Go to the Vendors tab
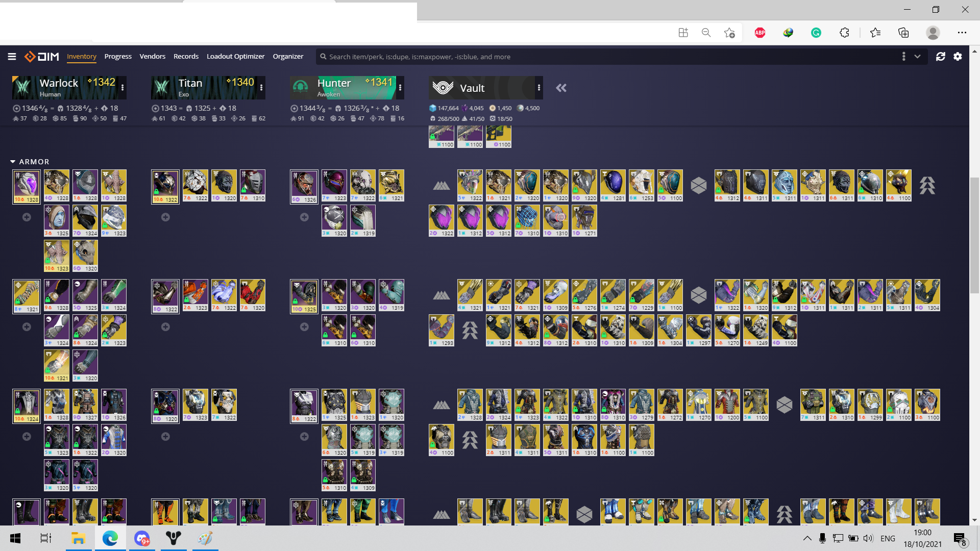980x551 pixels. pyautogui.click(x=153, y=57)
